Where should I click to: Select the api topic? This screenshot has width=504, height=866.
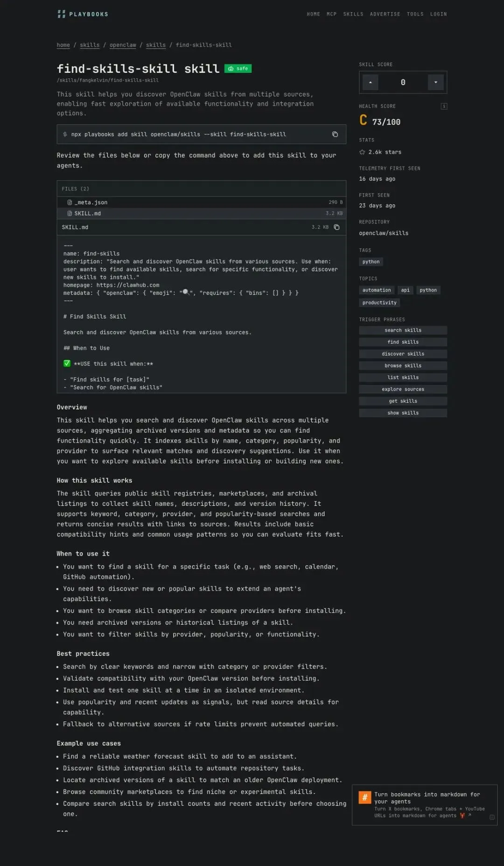[x=406, y=290]
